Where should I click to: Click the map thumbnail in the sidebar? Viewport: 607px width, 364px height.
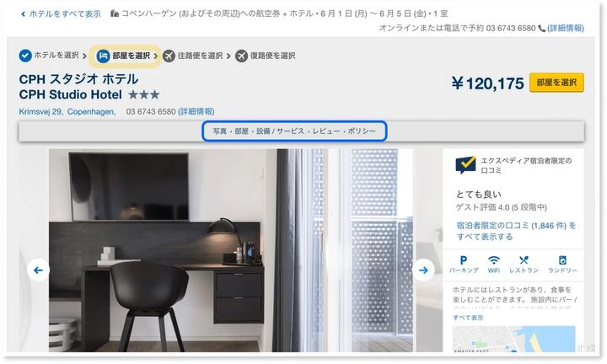tap(513, 339)
